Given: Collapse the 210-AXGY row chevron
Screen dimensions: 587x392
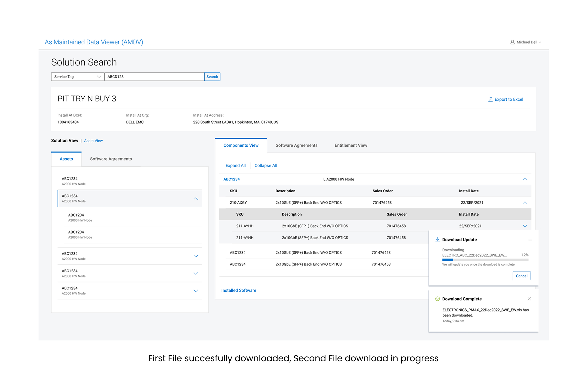Looking at the screenshot, I should click(x=525, y=203).
